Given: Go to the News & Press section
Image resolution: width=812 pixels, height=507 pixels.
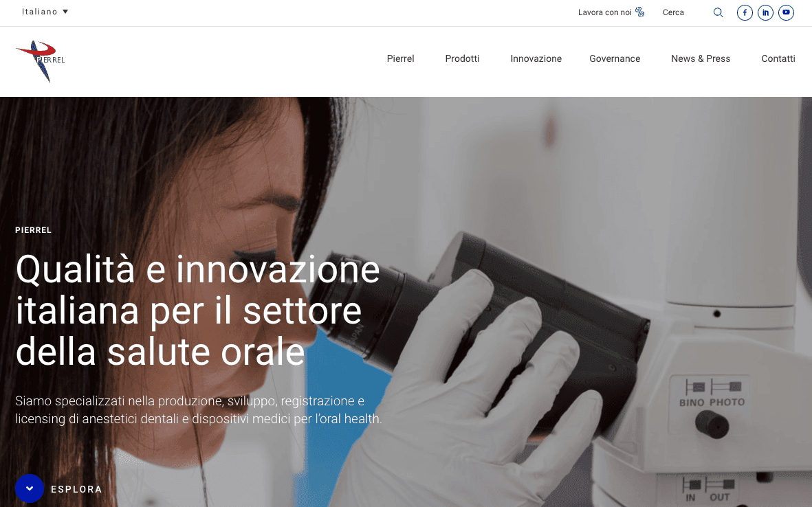Looking at the screenshot, I should coord(701,58).
